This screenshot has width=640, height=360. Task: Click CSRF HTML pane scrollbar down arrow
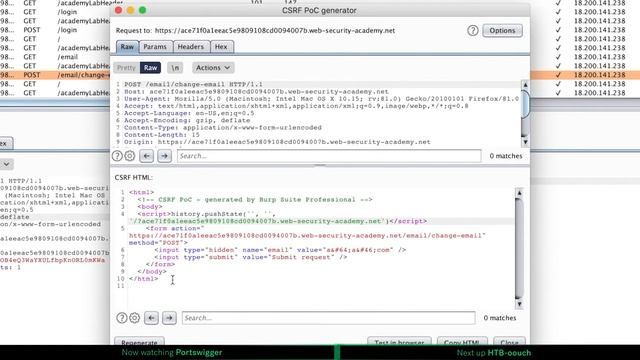(519, 304)
